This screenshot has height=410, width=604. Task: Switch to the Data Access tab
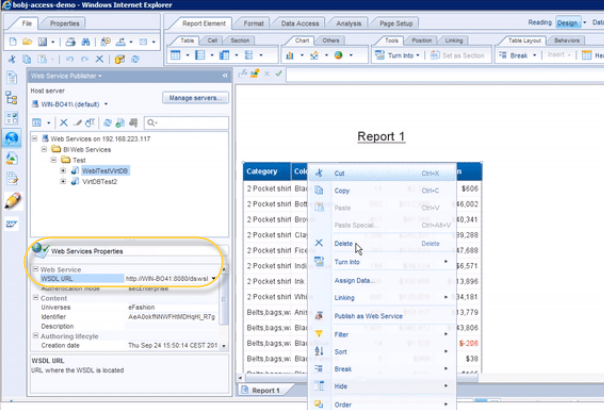coord(300,24)
